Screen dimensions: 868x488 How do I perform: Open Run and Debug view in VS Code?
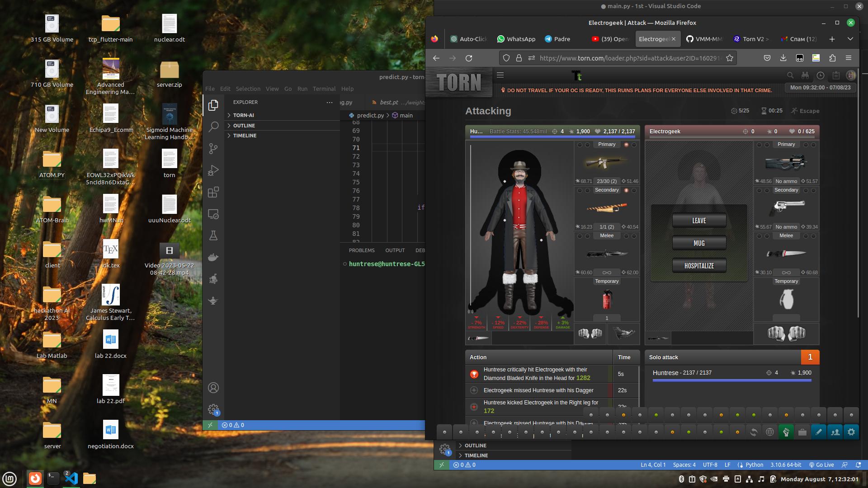click(x=213, y=170)
